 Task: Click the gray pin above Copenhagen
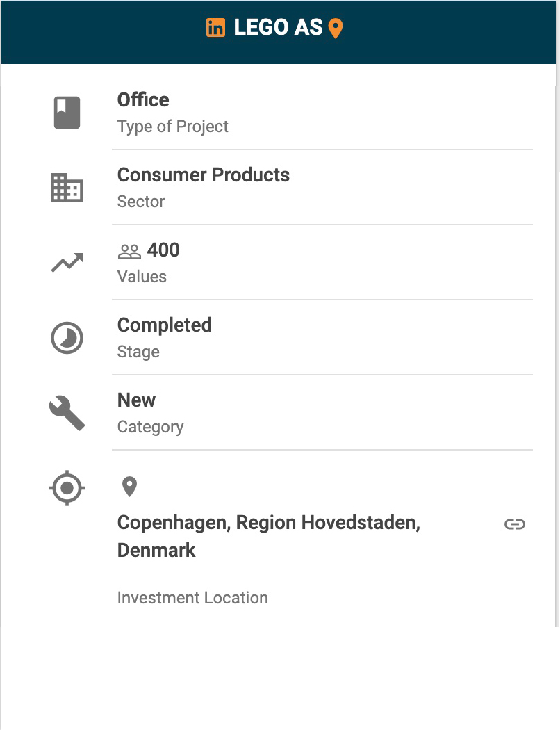129,487
